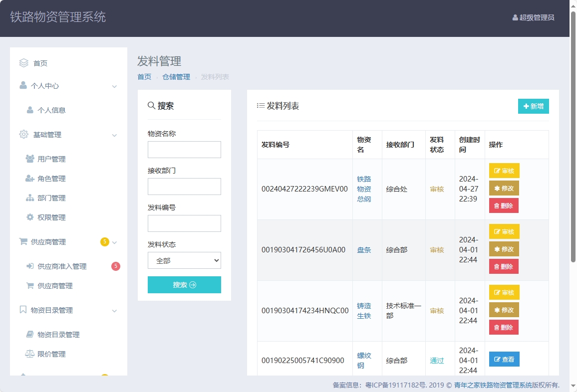Open the 仓储管理 breadcrumb link
Viewport: 577px width, 392px height.
176,77
